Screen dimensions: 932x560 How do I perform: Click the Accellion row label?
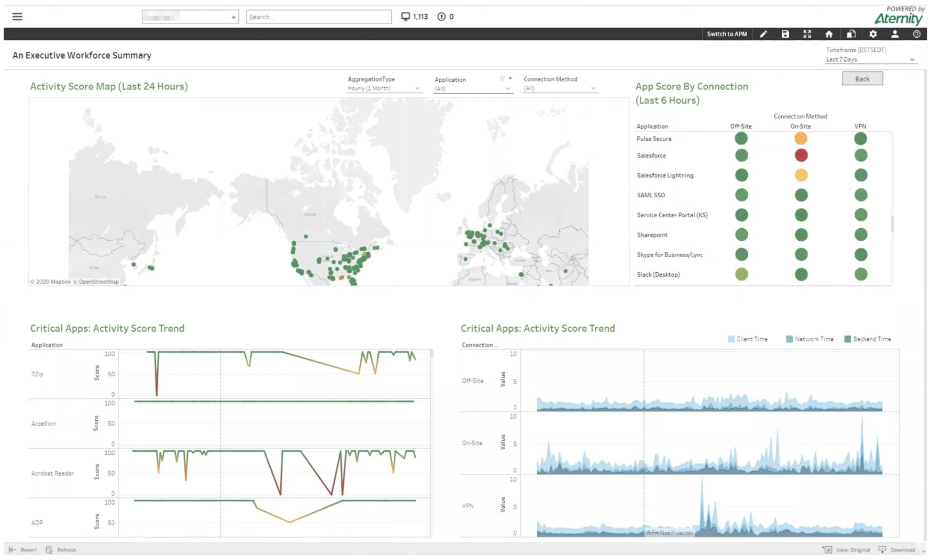pyautogui.click(x=43, y=424)
